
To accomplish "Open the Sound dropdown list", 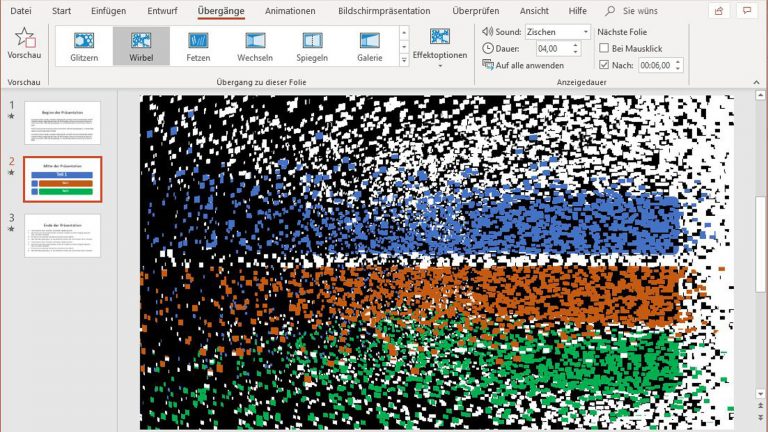I will click(x=586, y=32).
